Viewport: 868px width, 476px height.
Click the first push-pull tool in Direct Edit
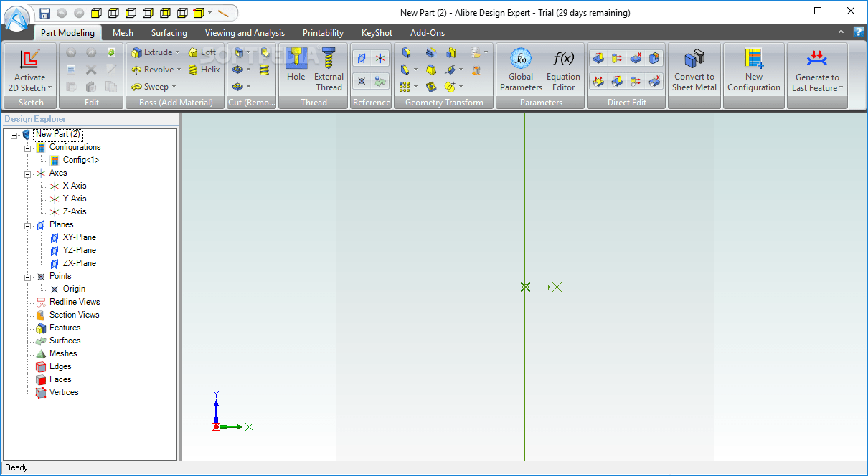[598, 59]
